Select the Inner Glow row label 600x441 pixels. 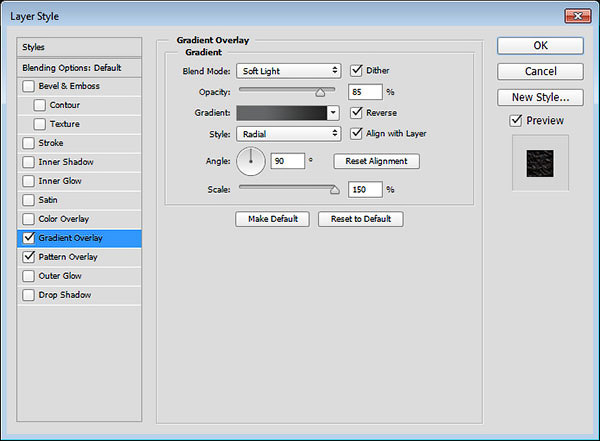point(60,181)
